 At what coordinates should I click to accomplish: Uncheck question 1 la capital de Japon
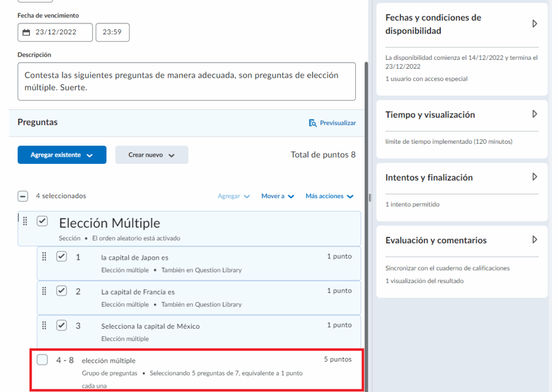coord(62,256)
